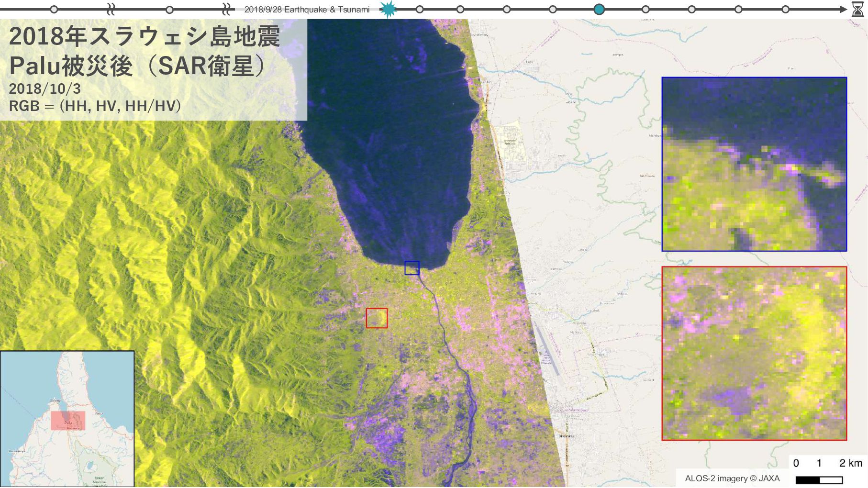The width and height of the screenshot is (868, 488).
Task: Click the 'ALOS-2 imagery © JAXA' credit
Action: pyautogui.click(x=732, y=478)
